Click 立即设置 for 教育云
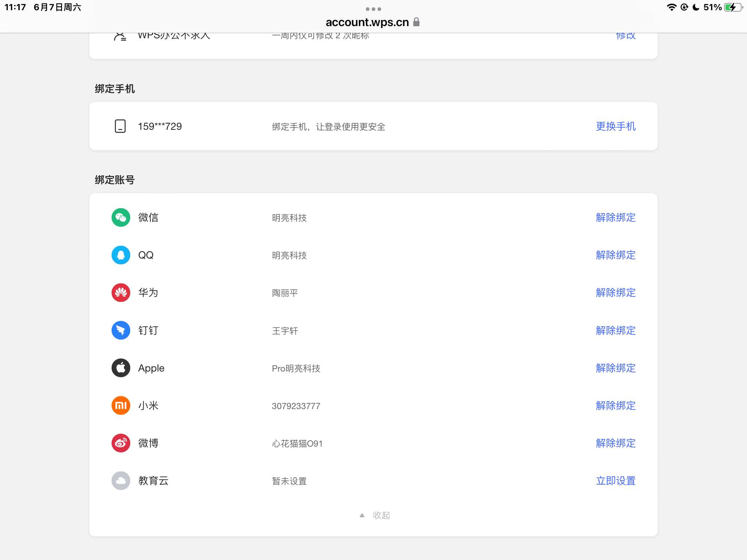Viewport: 747px width, 560px height. [x=616, y=481]
